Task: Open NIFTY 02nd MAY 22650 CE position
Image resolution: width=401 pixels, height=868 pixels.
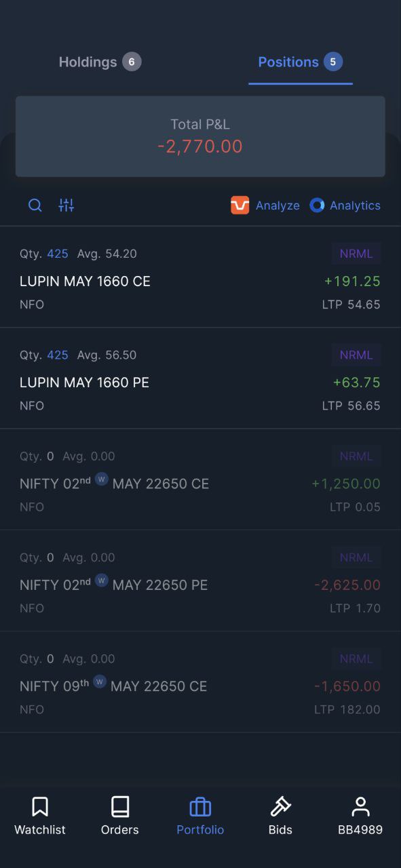Action: tap(200, 479)
